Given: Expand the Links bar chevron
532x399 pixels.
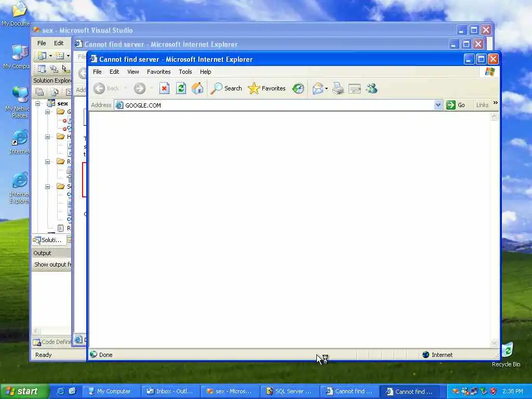Looking at the screenshot, I should pos(495,103).
